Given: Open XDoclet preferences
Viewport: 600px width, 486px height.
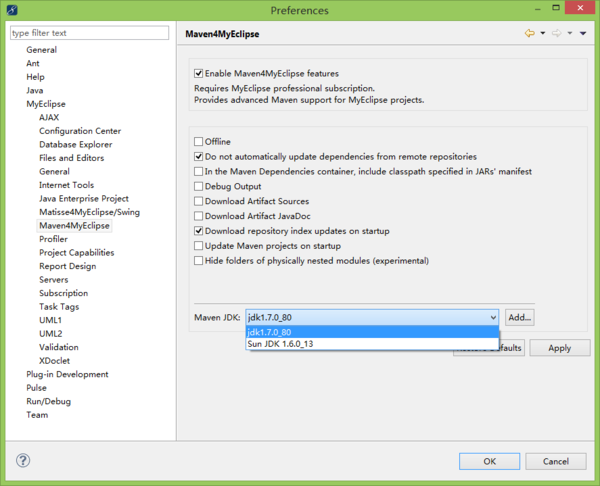Looking at the screenshot, I should [x=54, y=360].
